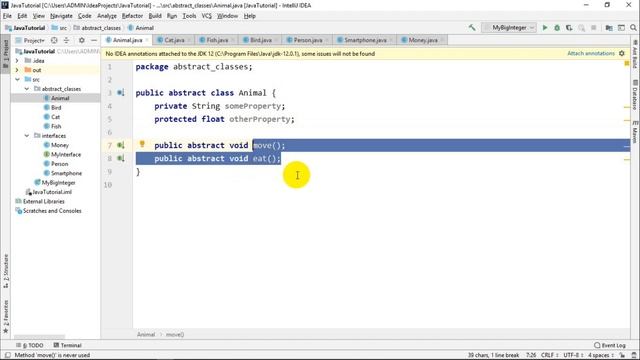Toggle the Terminal tool window
Viewport: 640px width, 360px height.
(x=68, y=345)
